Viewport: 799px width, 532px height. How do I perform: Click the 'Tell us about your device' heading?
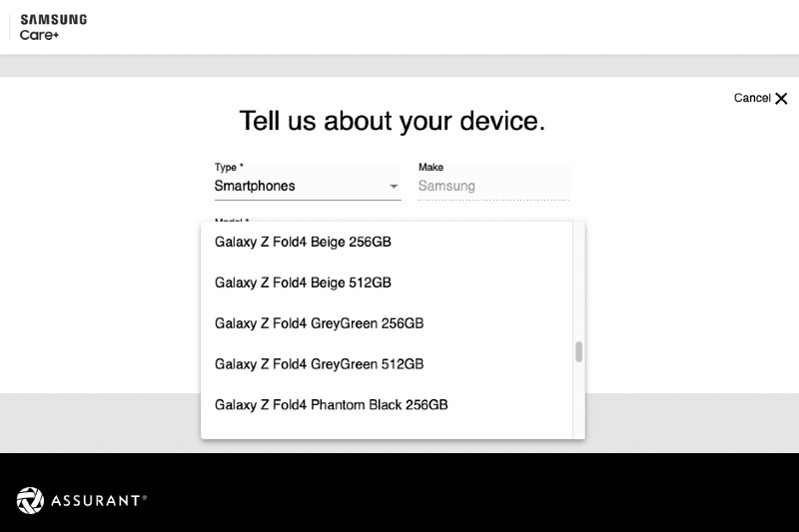pyautogui.click(x=392, y=121)
